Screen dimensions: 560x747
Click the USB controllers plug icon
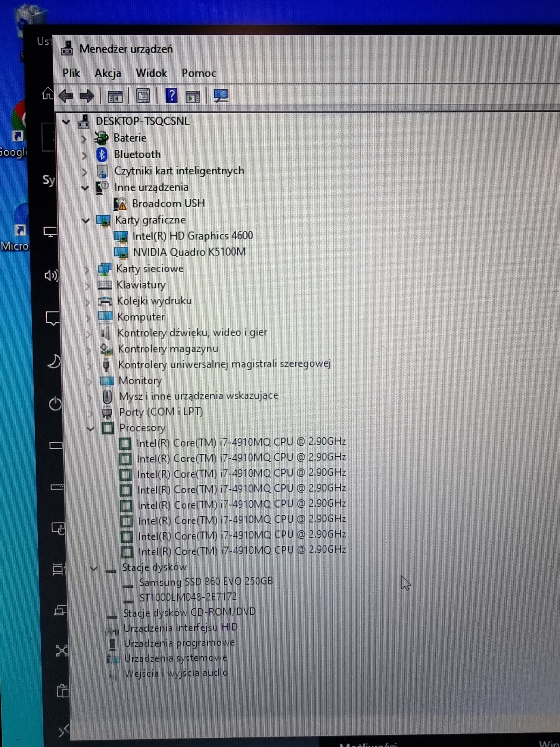(106, 365)
